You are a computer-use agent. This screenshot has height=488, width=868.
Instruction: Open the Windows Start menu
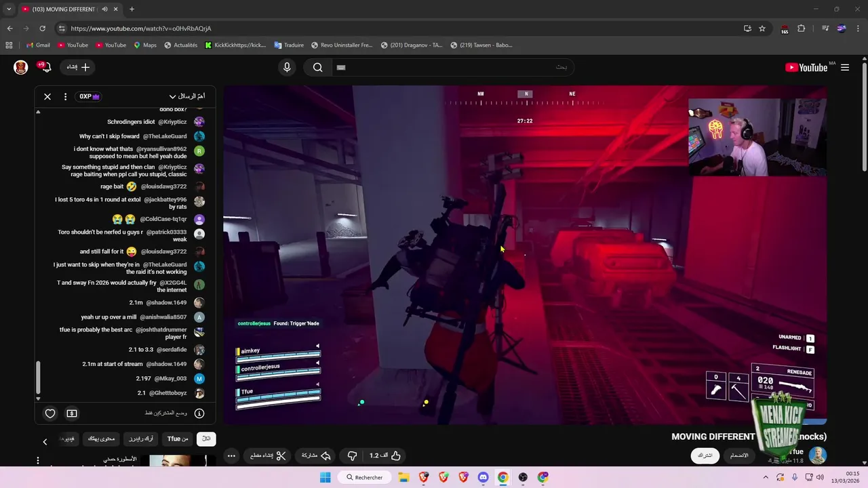tap(325, 477)
